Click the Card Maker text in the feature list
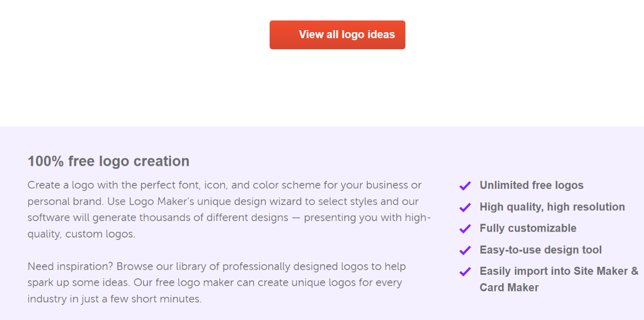Viewport: 644px width, 320px height. (509, 288)
